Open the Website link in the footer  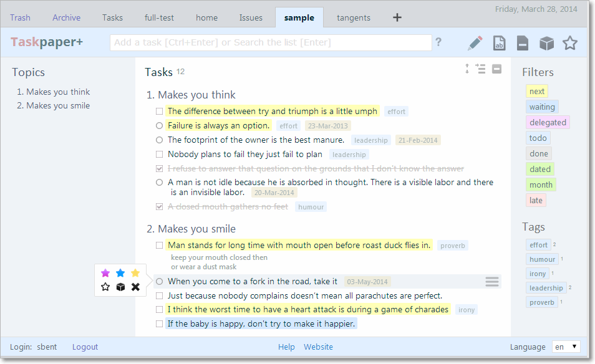[x=318, y=347]
